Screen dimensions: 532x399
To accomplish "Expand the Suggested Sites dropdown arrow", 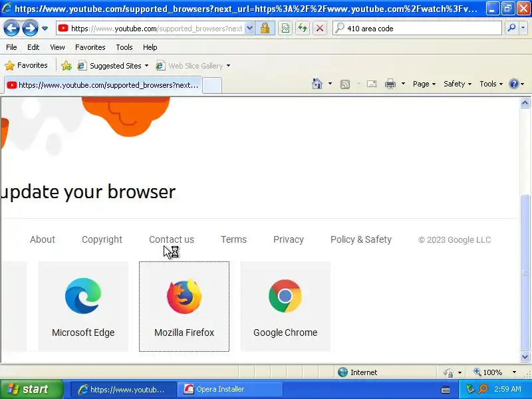I will pyautogui.click(x=146, y=65).
